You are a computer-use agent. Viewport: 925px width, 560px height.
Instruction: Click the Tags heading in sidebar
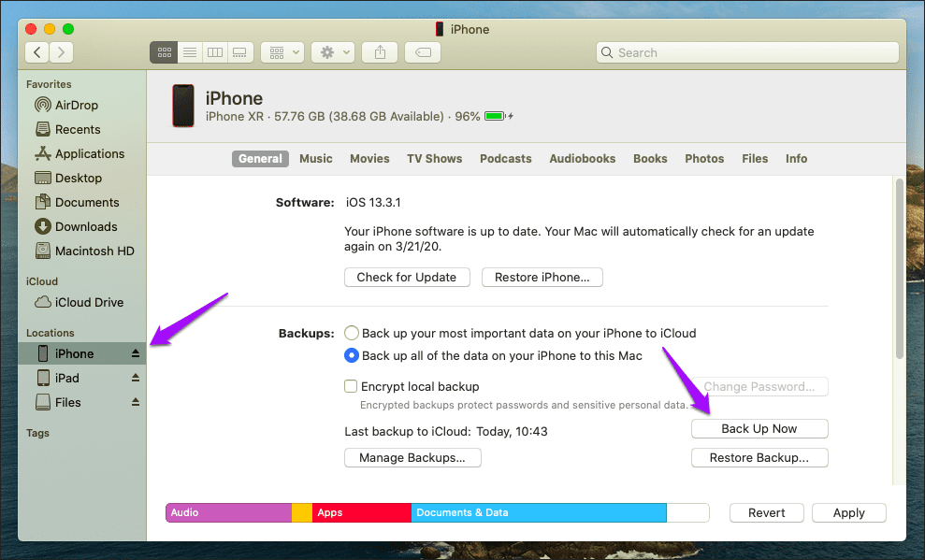coord(37,433)
